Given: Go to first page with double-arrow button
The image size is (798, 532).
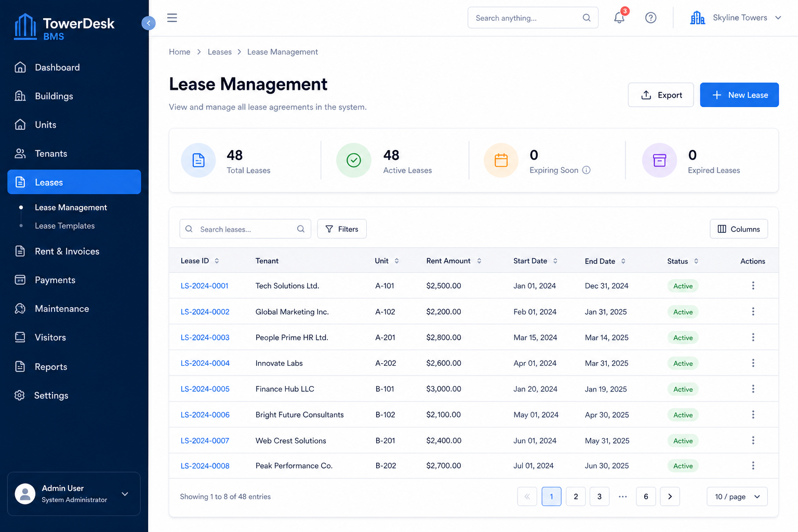Looking at the screenshot, I should click(x=527, y=497).
